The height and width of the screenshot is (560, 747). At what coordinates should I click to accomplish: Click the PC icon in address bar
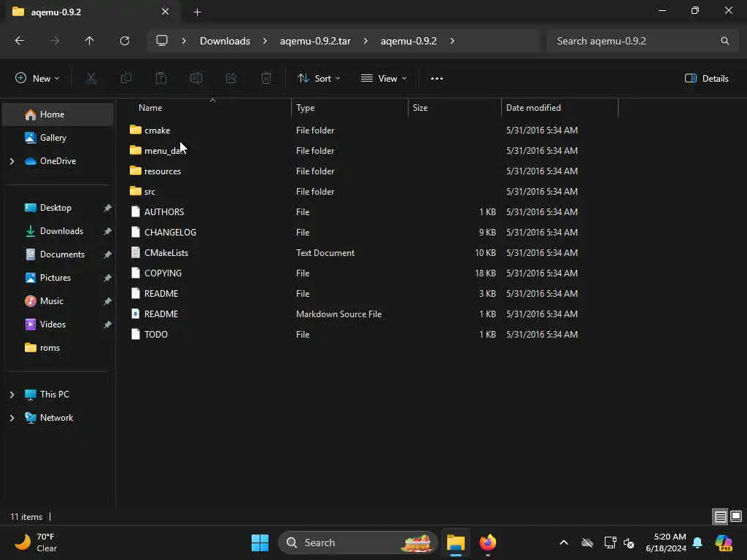click(162, 41)
